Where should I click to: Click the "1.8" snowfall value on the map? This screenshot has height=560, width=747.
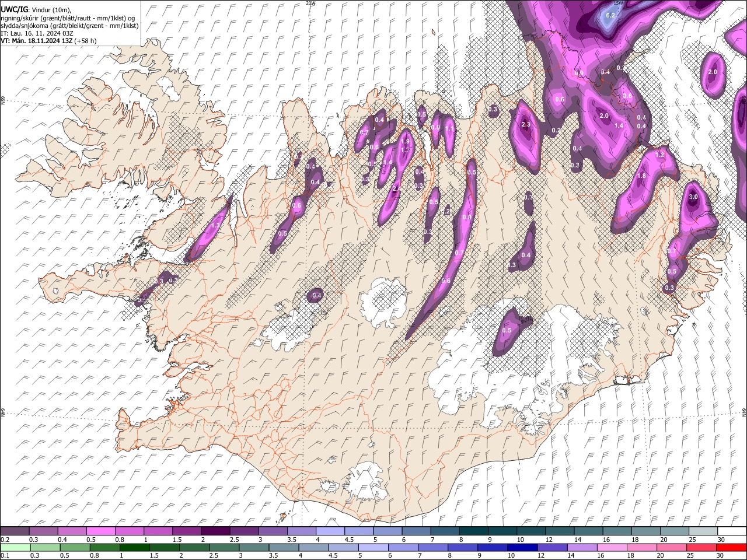click(642, 176)
